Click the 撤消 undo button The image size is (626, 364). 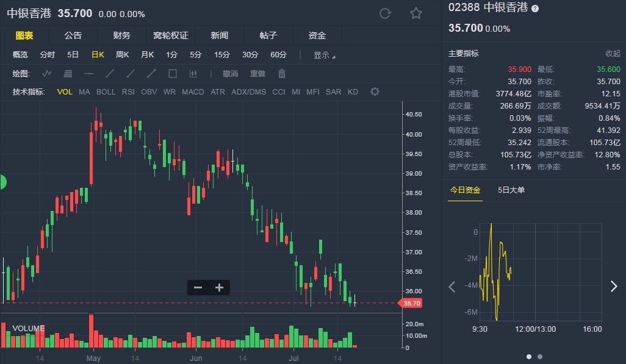230,74
